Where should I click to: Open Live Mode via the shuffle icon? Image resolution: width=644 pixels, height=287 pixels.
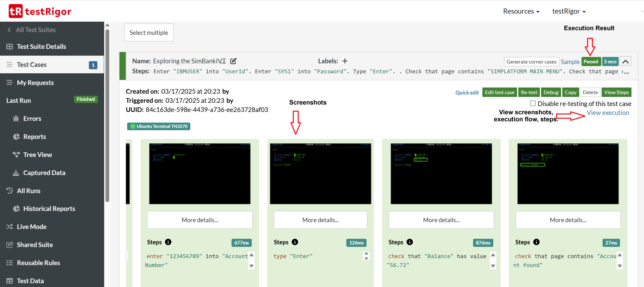[10, 226]
